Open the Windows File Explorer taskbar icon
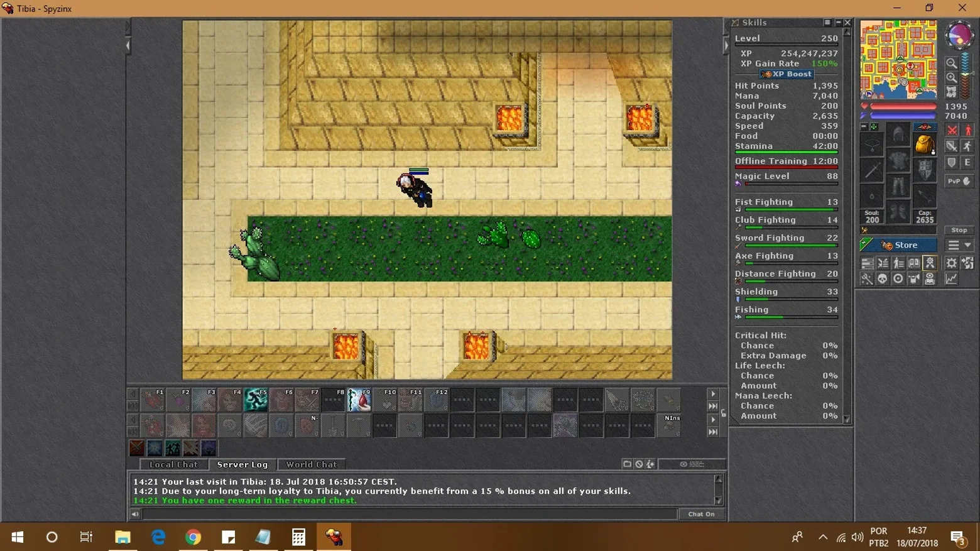 click(122, 537)
